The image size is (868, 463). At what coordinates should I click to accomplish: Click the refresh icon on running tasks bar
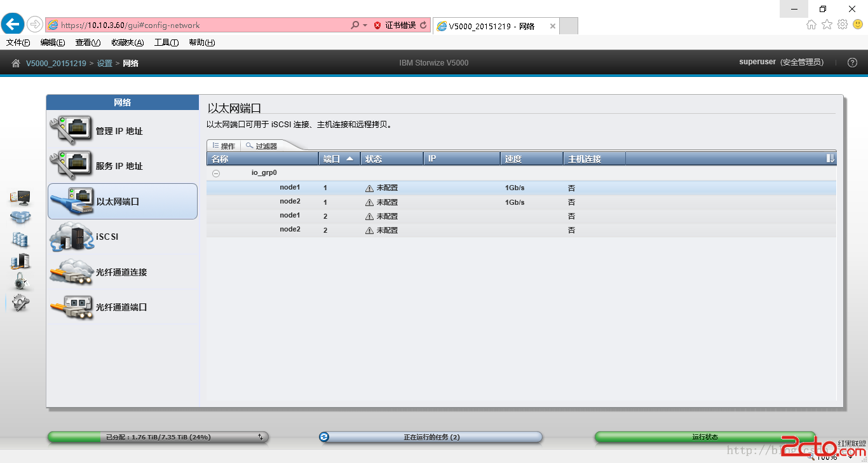(325, 437)
